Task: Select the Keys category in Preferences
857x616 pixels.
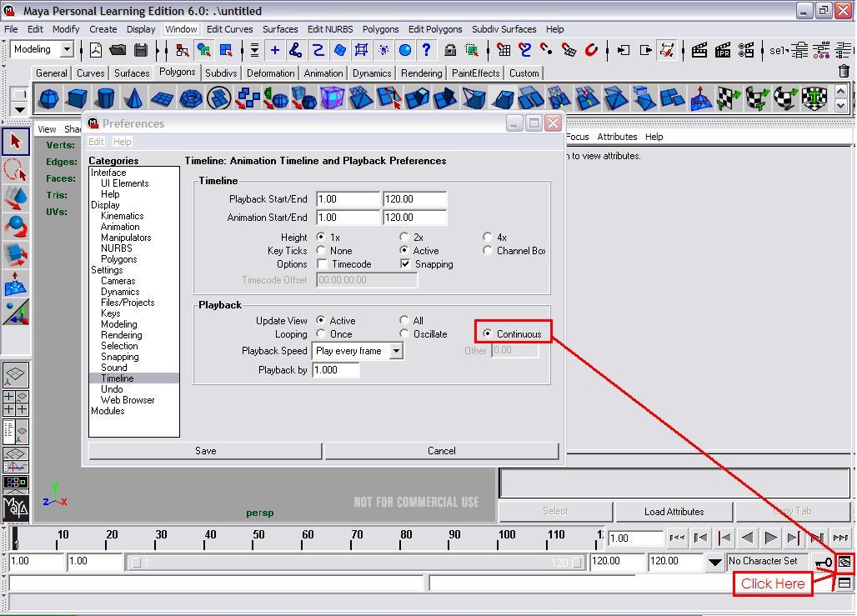Action: click(110, 313)
